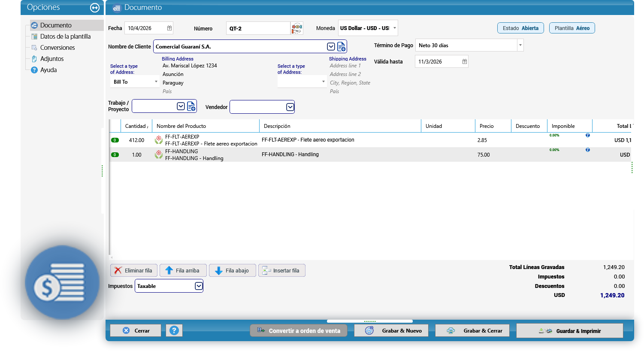Click the Número QT-2 input field

258,28
